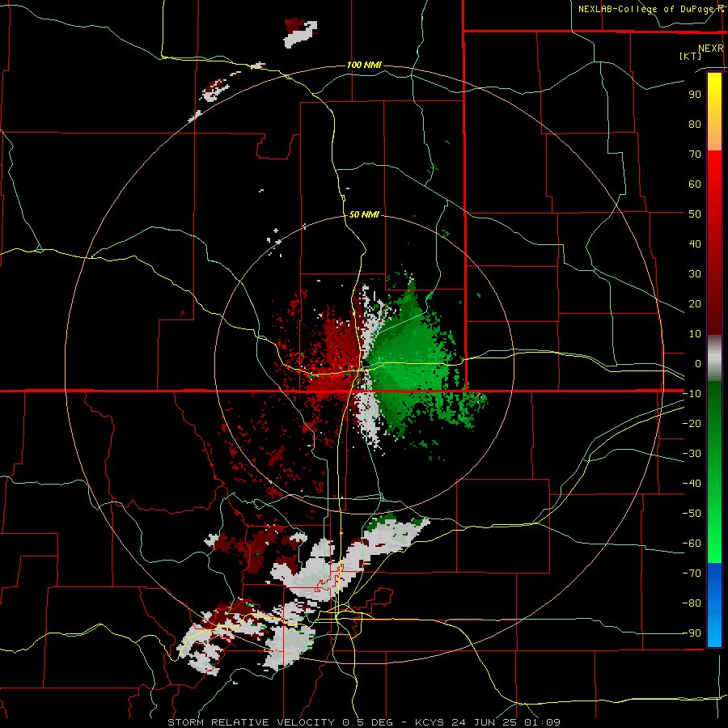Viewport: 728px width, 728px height.
Task: Click the "[KT]" units label
Action: pyautogui.click(x=691, y=56)
